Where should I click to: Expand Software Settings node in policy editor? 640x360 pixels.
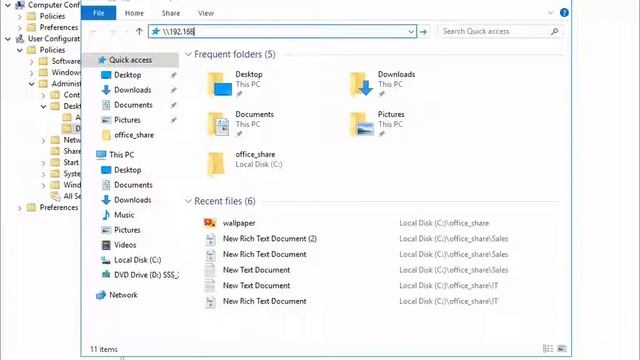[x=31, y=61]
